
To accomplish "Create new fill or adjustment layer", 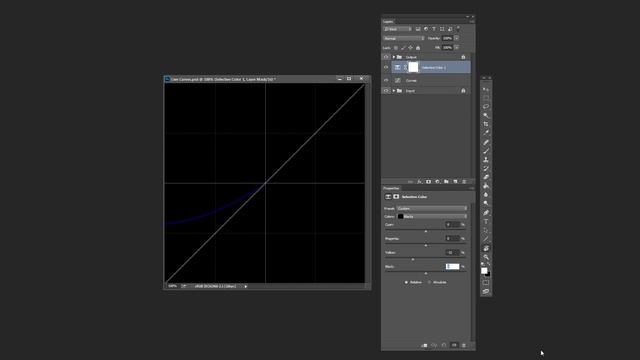I will 437,182.
